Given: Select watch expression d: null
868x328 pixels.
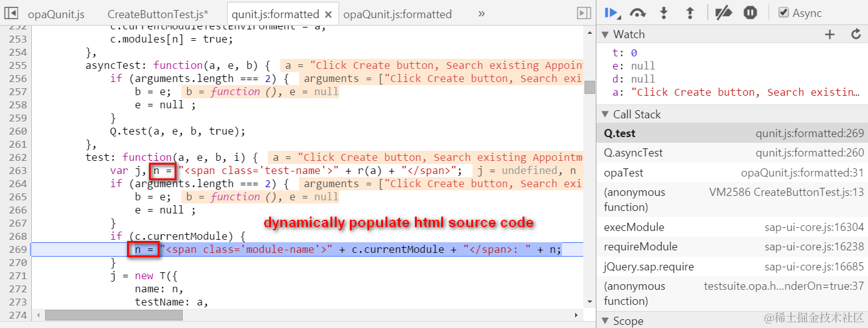Looking at the screenshot, I should [x=633, y=79].
